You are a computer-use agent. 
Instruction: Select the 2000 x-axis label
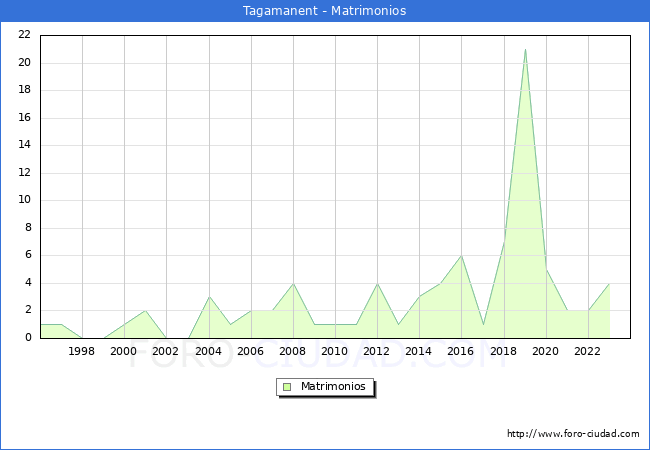pos(124,351)
